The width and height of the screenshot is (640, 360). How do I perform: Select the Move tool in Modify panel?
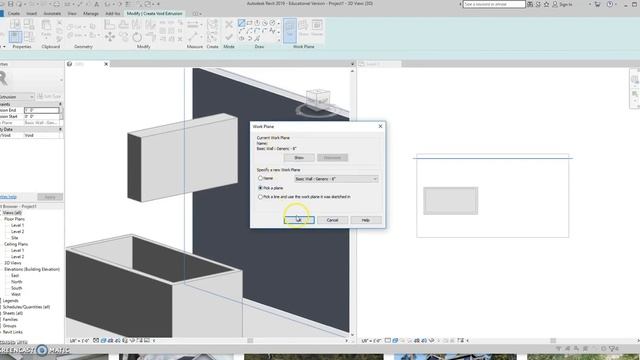(x=110, y=37)
